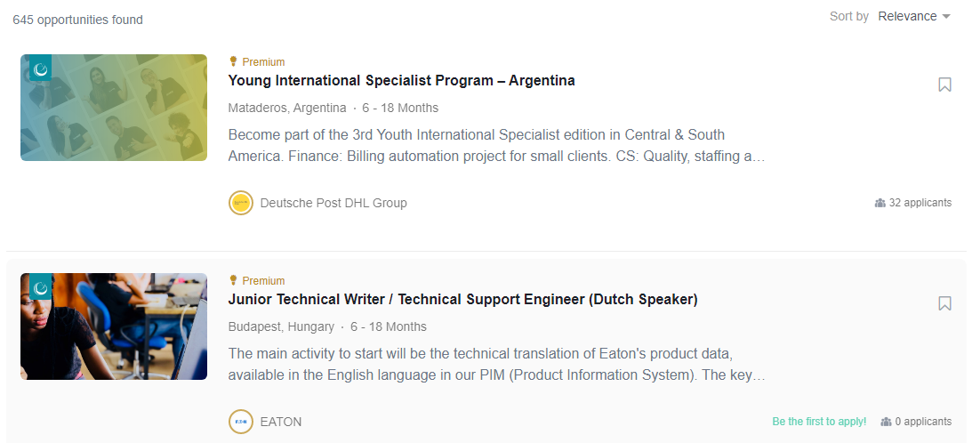Open the Sort by Relevance dropdown
Screen dimensions: 980x443
(x=914, y=16)
